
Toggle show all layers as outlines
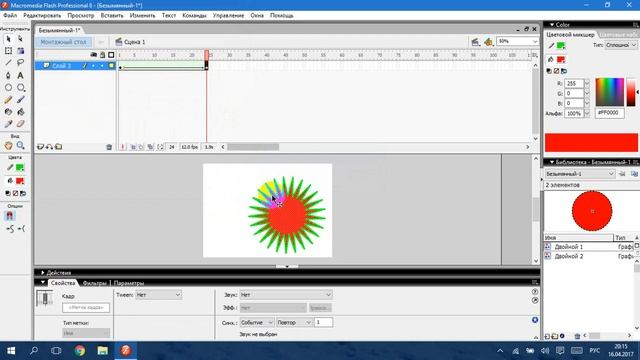[111, 55]
